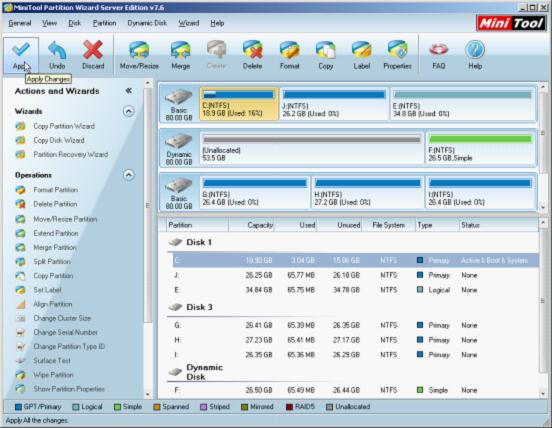Collapse the Wizards section chevron
This screenshot has height=428, width=552.
pyautogui.click(x=128, y=111)
